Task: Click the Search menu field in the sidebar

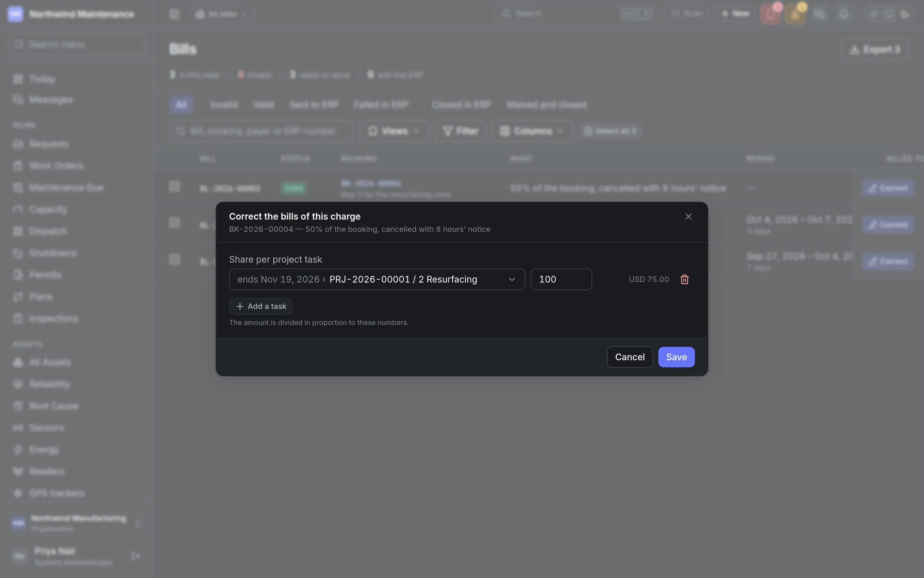Action: [x=76, y=44]
